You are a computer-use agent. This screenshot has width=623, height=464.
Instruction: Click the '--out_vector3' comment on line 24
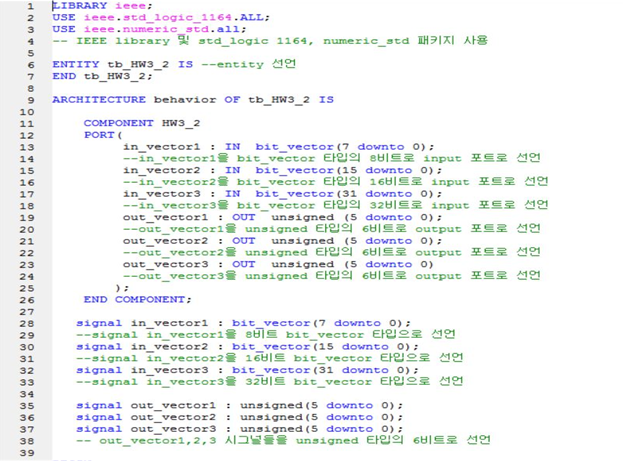pos(332,275)
